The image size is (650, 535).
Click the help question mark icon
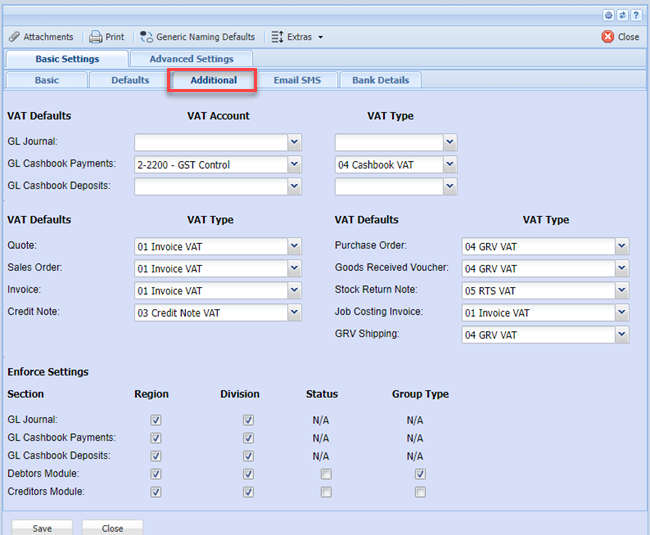click(x=636, y=15)
